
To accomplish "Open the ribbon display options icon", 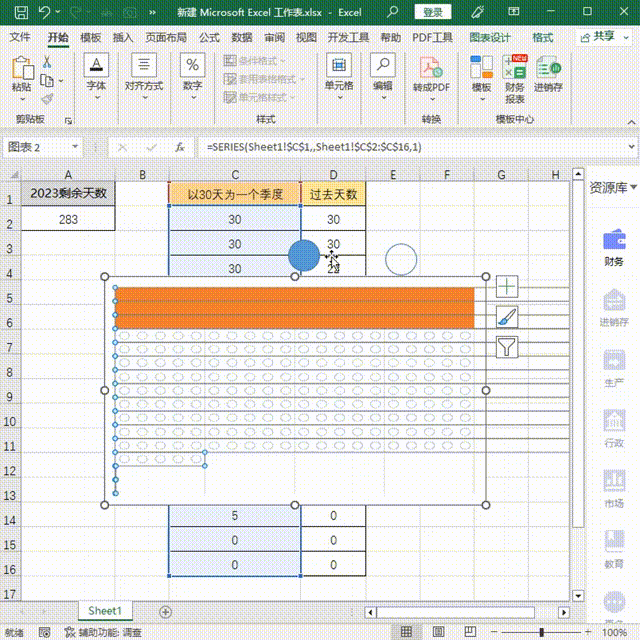I will [513, 11].
